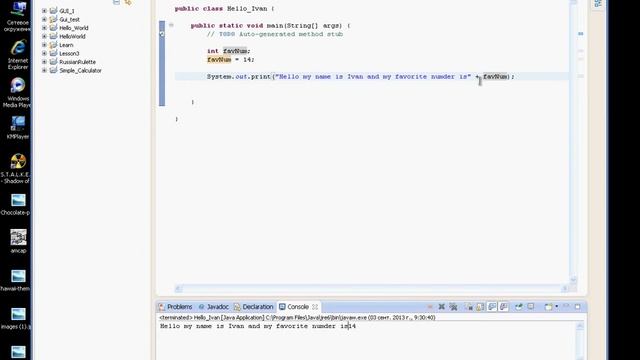Click the editor horizontal scrollbar left arrow
The image size is (640, 360).
click(x=178, y=289)
